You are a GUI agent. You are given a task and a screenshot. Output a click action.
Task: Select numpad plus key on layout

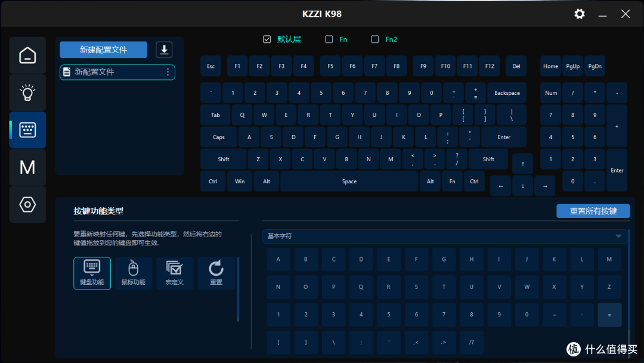tap(617, 126)
